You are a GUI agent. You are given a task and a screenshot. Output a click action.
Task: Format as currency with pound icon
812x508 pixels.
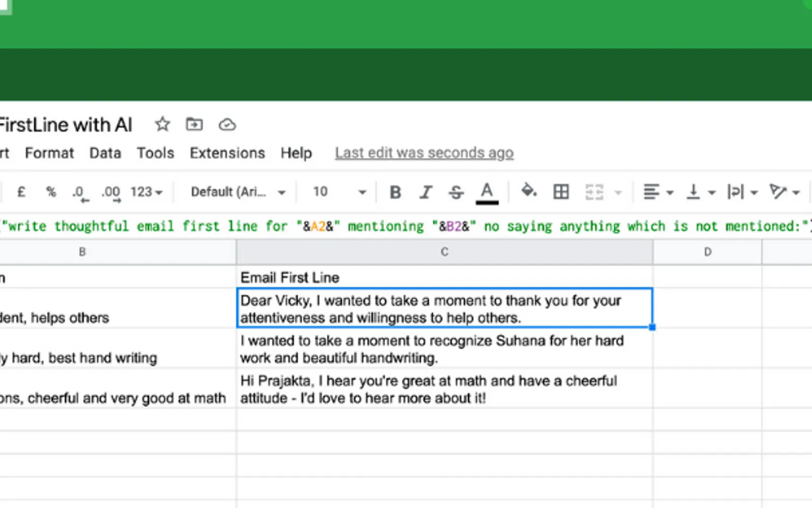tap(21, 192)
